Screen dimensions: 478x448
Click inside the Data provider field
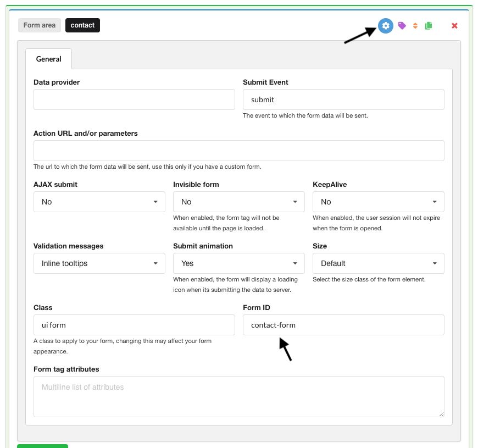click(x=134, y=99)
